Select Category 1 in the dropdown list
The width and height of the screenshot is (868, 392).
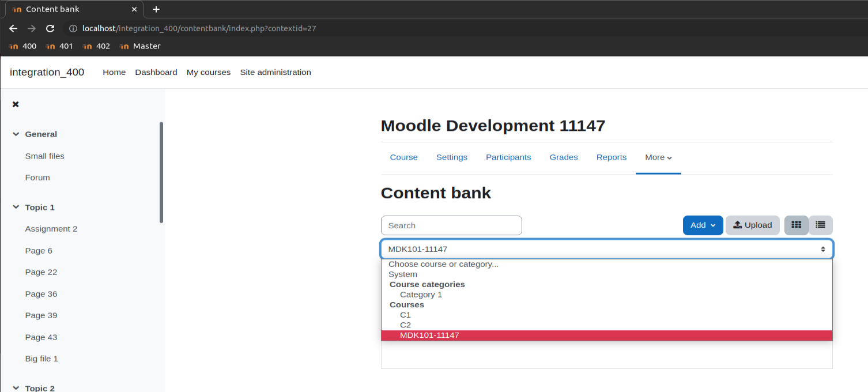coord(606,295)
